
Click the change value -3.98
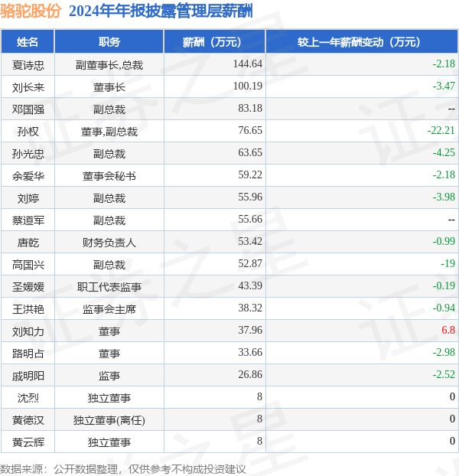(444, 197)
